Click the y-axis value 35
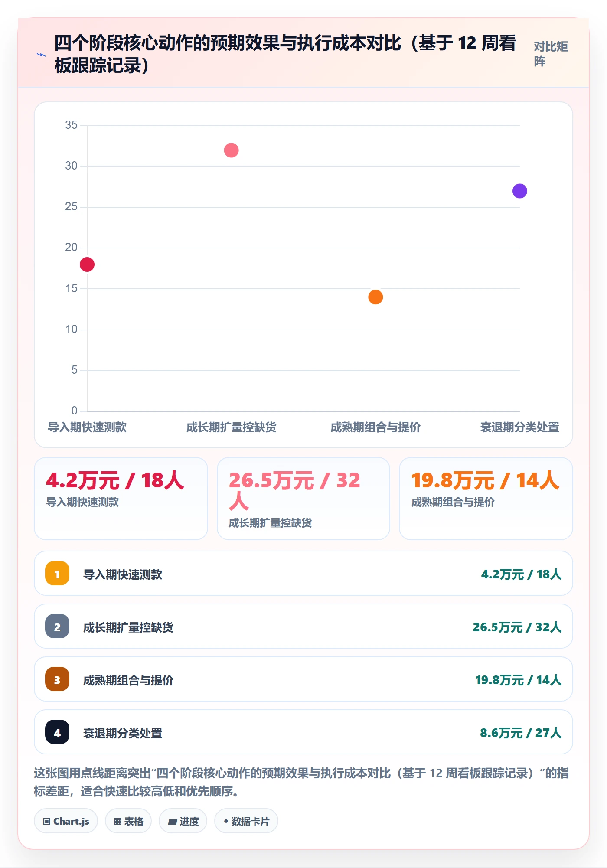This screenshot has height=868, width=607. coord(71,125)
